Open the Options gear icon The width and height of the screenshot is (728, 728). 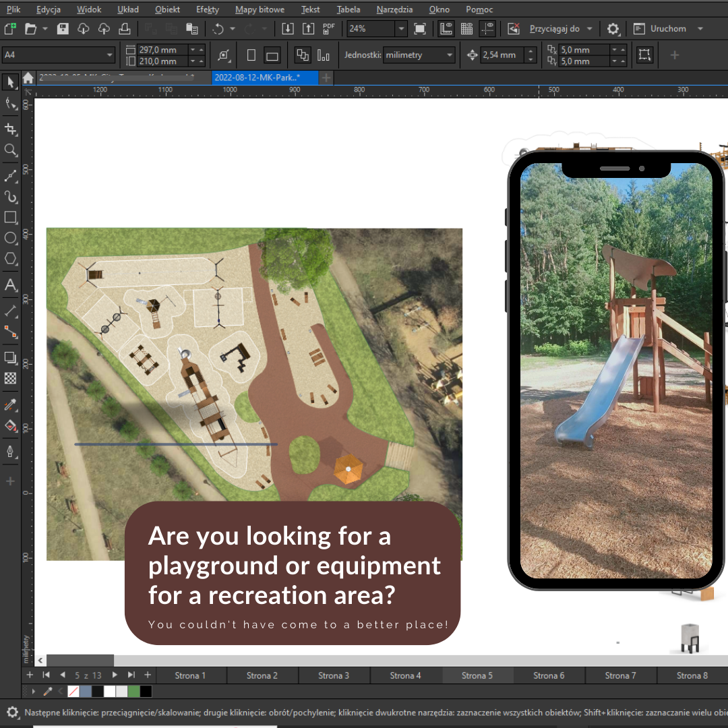tap(613, 29)
